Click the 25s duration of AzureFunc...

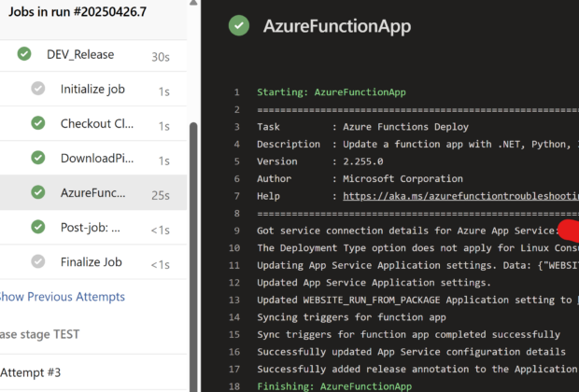point(161,195)
